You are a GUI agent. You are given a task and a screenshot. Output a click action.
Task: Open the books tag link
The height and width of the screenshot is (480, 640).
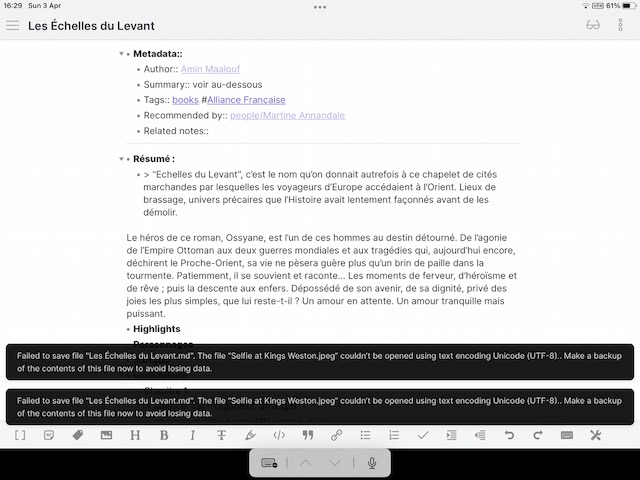point(185,100)
